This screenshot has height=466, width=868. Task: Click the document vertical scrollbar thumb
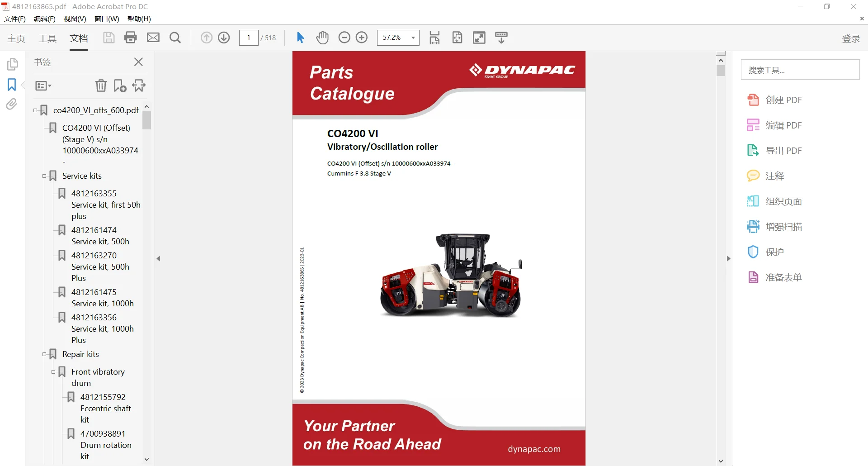(721, 71)
